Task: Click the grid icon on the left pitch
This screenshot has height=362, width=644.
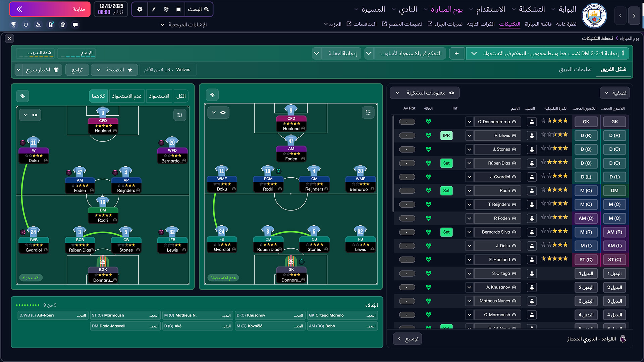Action: click(180, 115)
